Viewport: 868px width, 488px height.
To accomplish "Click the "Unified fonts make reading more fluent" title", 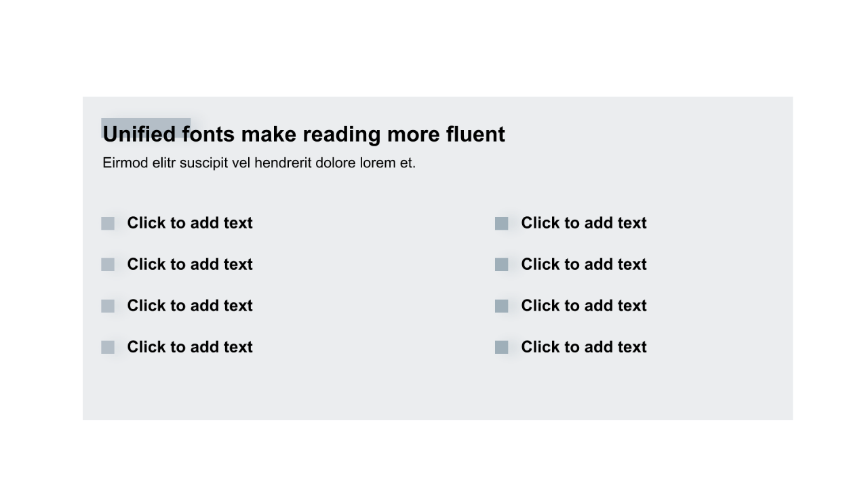I will [304, 135].
